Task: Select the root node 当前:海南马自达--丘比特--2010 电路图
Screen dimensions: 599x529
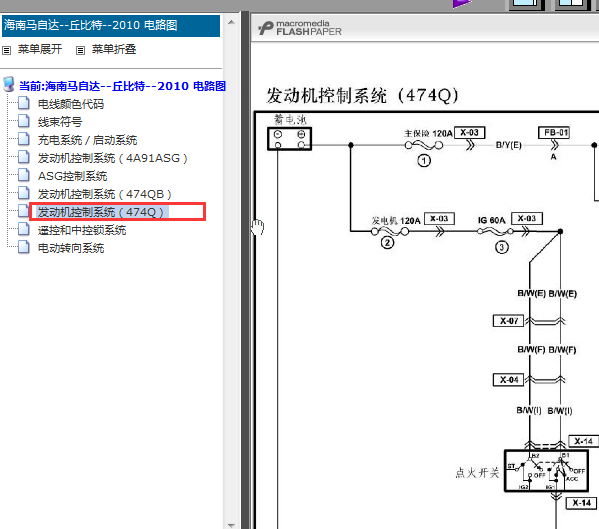Action: click(x=122, y=86)
